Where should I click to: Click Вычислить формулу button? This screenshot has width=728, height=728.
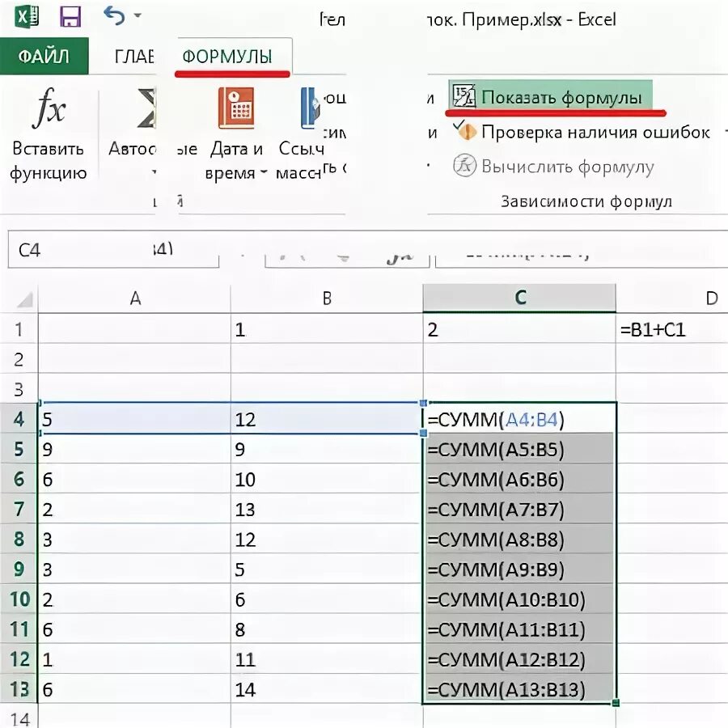pyautogui.click(x=553, y=166)
